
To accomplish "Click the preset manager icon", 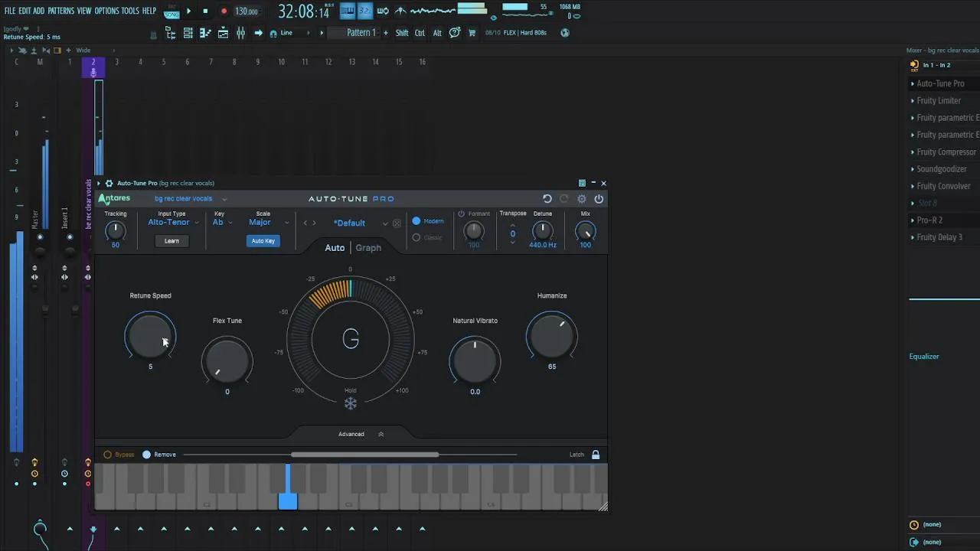I will click(397, 223).
